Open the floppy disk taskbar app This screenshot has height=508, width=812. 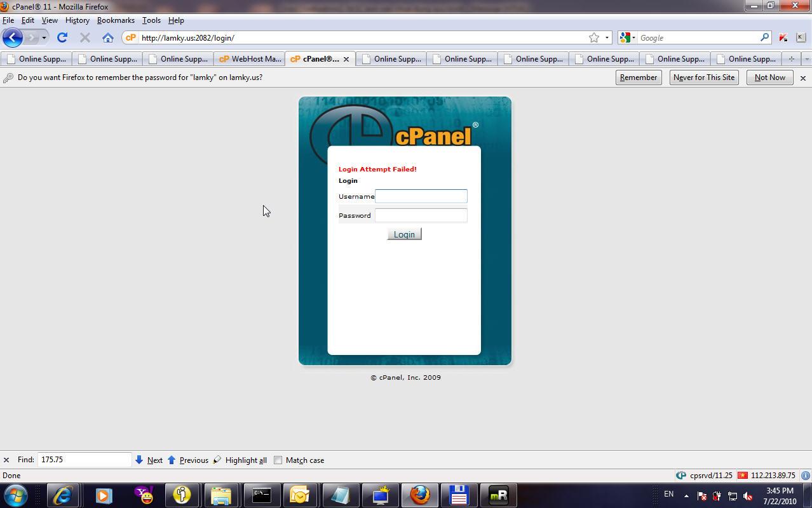(459, 495)
